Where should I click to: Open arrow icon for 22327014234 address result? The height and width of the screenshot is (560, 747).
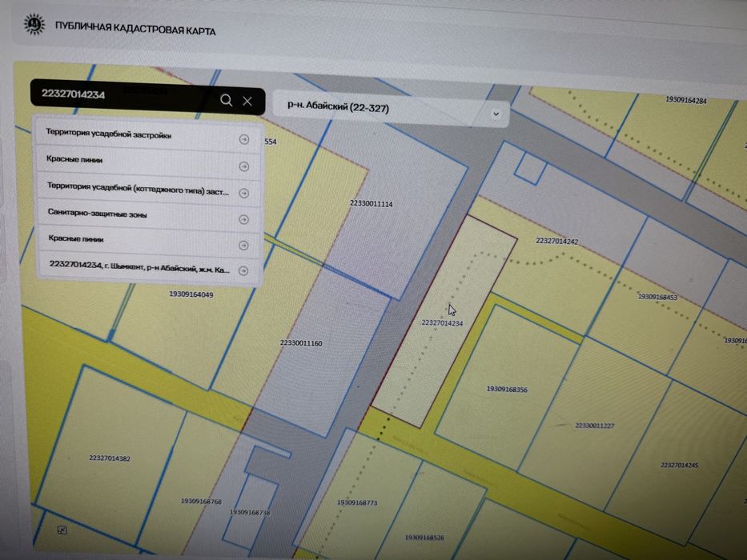(243, 270)
